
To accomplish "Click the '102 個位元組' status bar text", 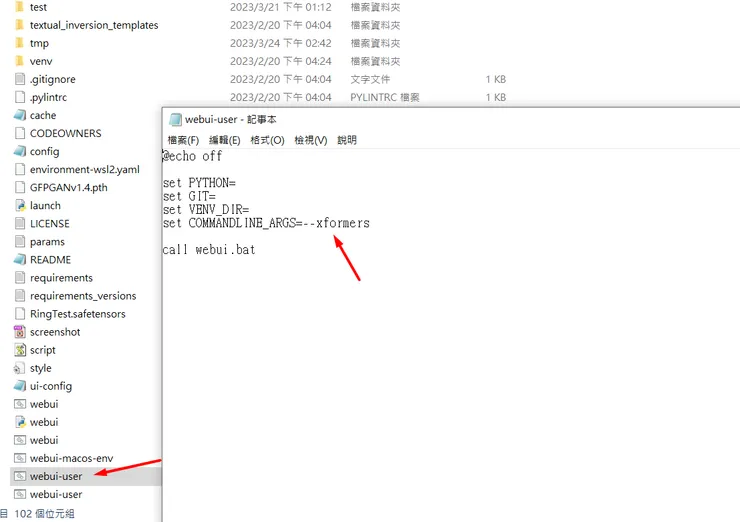I will pos(44,514).
